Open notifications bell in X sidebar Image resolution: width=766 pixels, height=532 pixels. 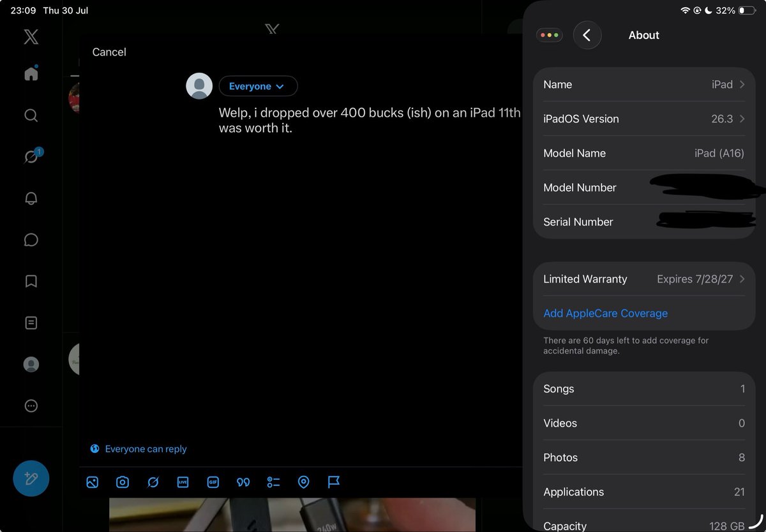[x=31, y=198]
